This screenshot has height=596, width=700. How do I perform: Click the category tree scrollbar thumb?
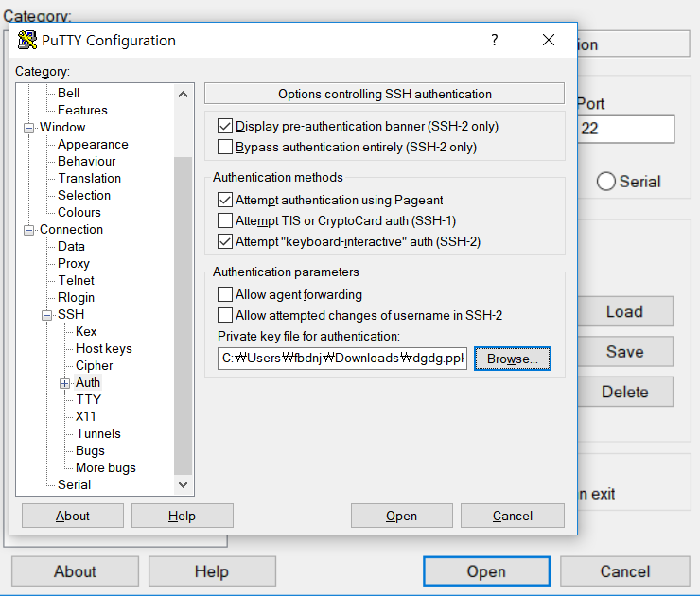[x=183, y=316]
